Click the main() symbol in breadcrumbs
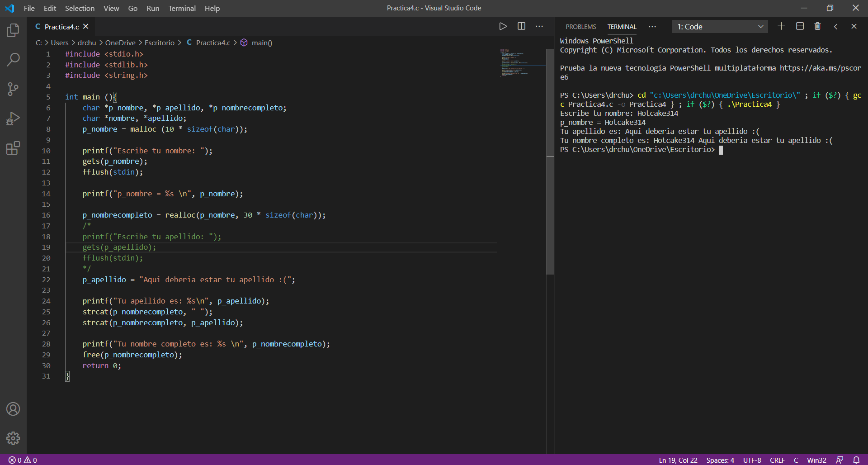 pyautogui.click(x=256, y=43)
